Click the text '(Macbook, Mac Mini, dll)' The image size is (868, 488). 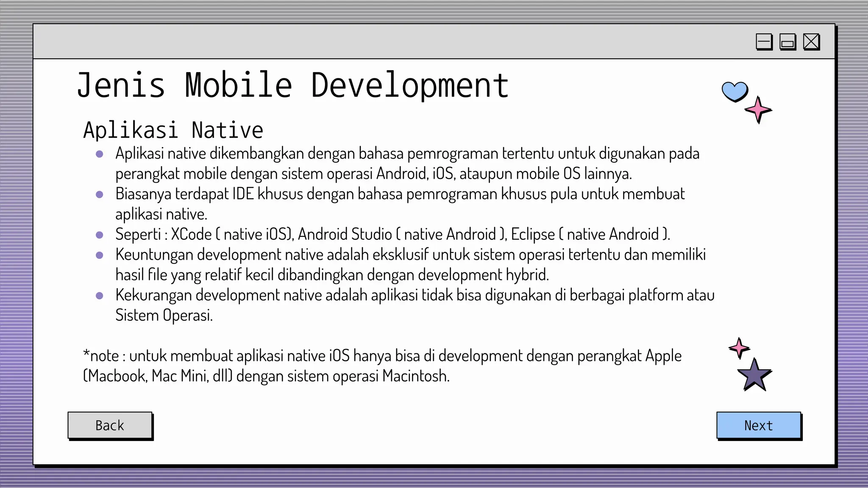(158, 376)
